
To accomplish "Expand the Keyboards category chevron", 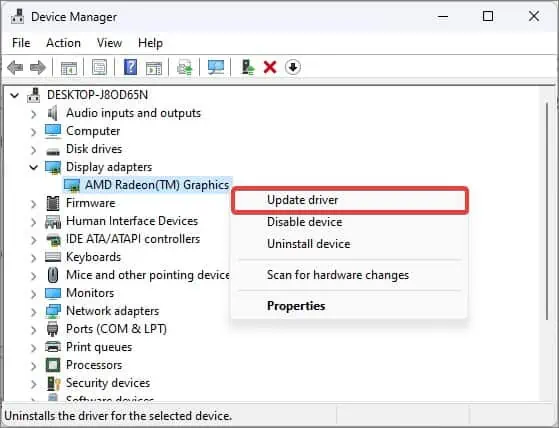I will [x=34, y=258].
